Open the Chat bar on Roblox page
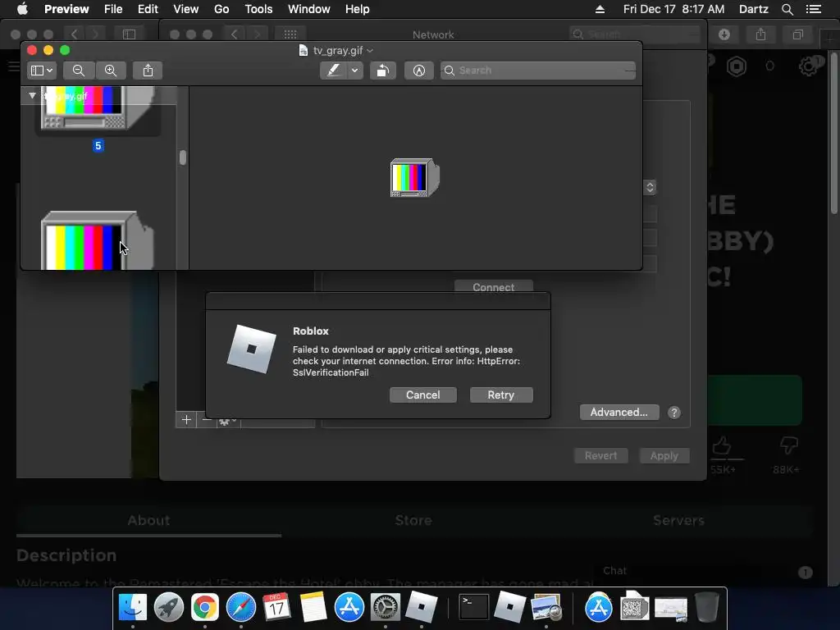Screen dimensions: 840x630 tap(707, 572)
